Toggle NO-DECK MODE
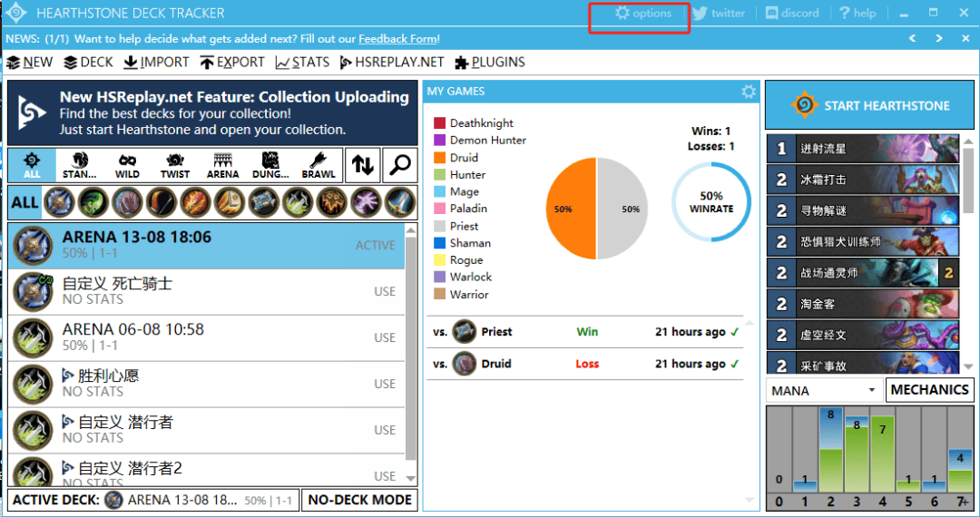 coord(359,500)
